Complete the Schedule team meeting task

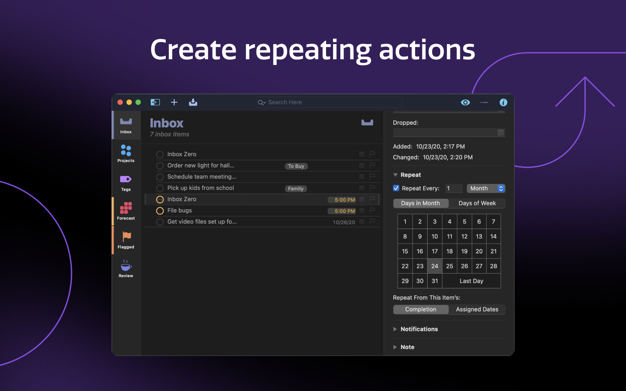tap(160, 177)
